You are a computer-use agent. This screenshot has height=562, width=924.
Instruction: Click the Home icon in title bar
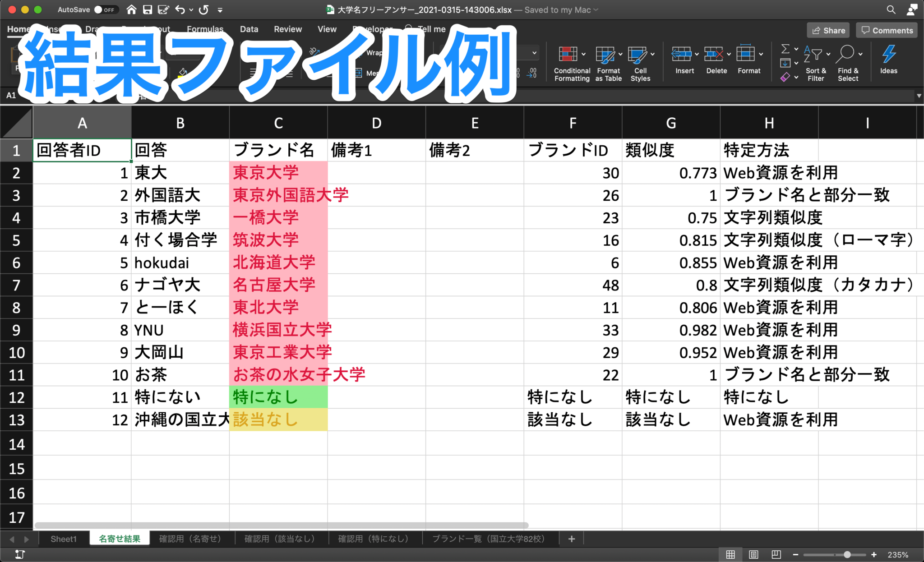pos(131,9)
